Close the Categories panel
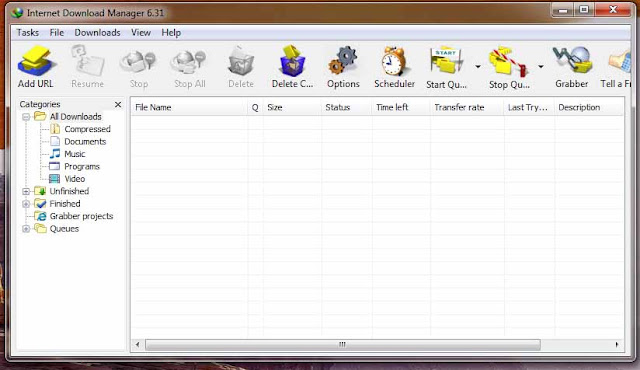The image size is (640, 370). (118, 104)
